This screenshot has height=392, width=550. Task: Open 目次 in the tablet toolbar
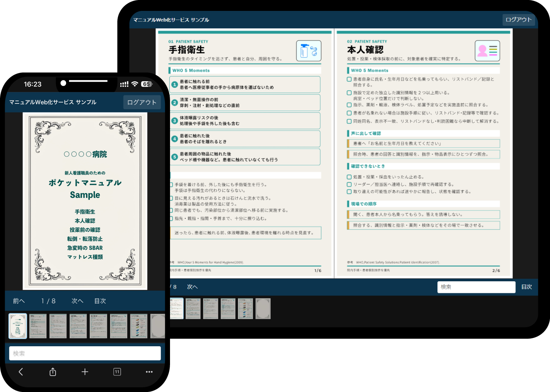click(x=527, y=287)
